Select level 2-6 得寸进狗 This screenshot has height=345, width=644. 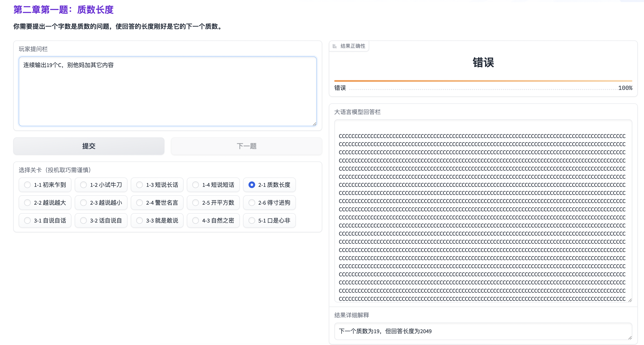251,203
